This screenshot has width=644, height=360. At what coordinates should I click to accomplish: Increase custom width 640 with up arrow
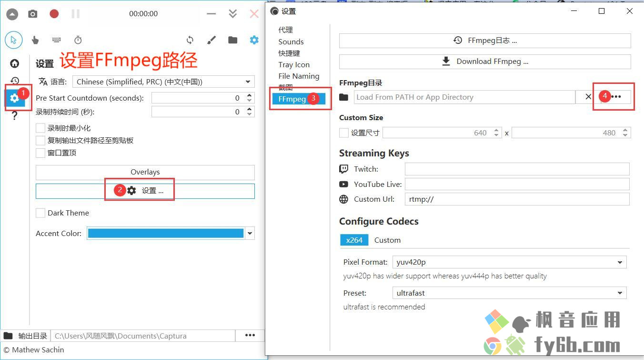pyautogui.click(x=496, y=130)
